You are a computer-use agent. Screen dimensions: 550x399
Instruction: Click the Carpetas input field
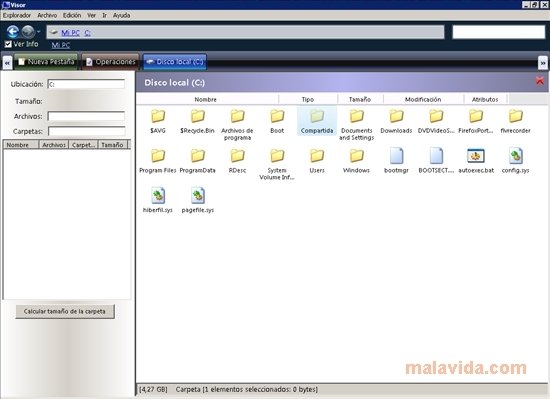(86, 131)
